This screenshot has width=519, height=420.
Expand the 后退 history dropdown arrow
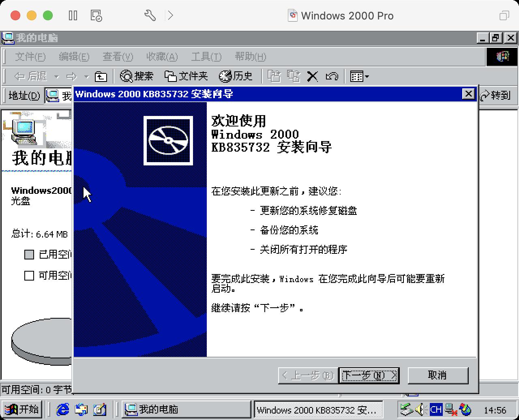56,76
